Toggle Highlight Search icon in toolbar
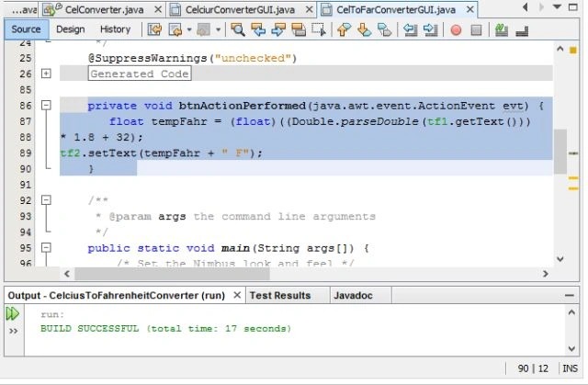Image resolution: width=588 pixels, height=385 pixels. coord(299,29)
